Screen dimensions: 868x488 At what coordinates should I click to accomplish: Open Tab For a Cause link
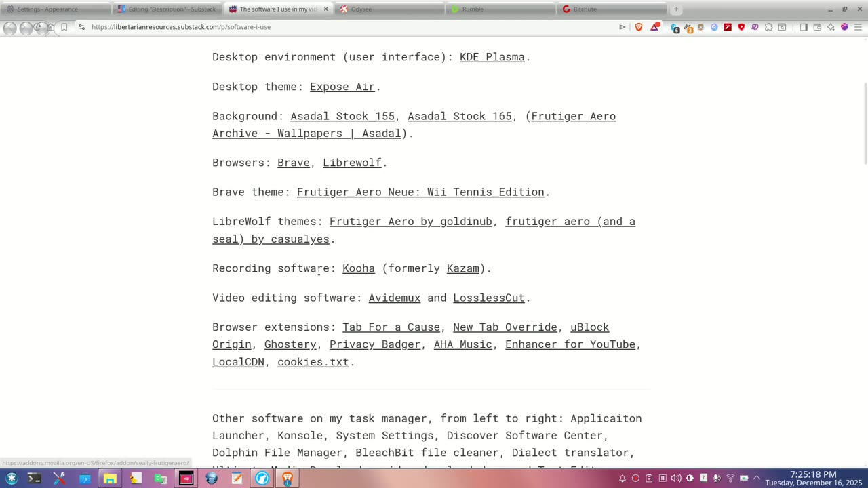[x=391, y=327]
